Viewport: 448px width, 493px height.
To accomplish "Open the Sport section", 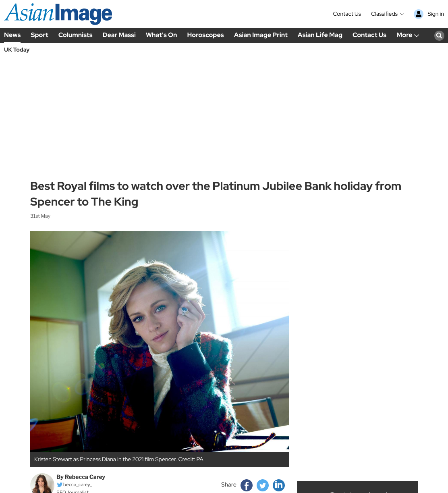I will coord(39,35).
